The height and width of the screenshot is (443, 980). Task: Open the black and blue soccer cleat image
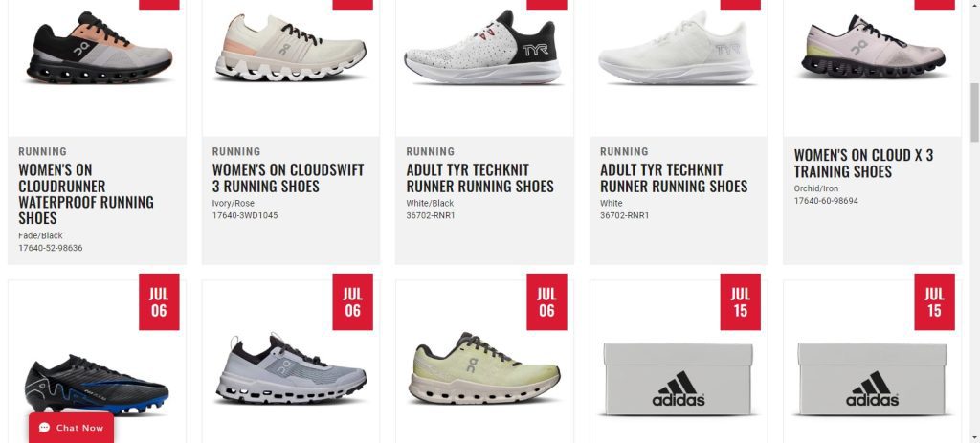(x=97, y=385)
